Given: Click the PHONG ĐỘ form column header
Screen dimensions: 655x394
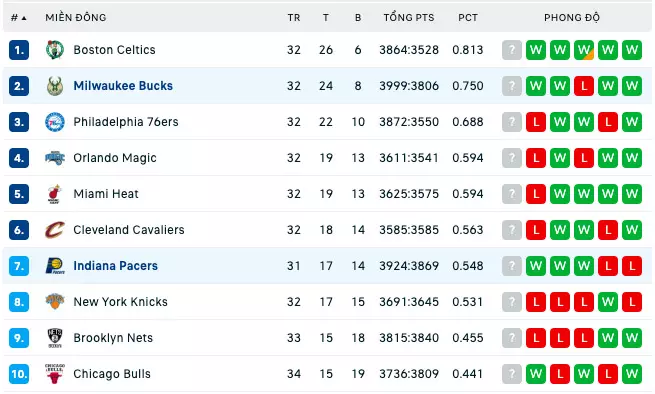Looking at the screenshot, I should tap(571, 18).
